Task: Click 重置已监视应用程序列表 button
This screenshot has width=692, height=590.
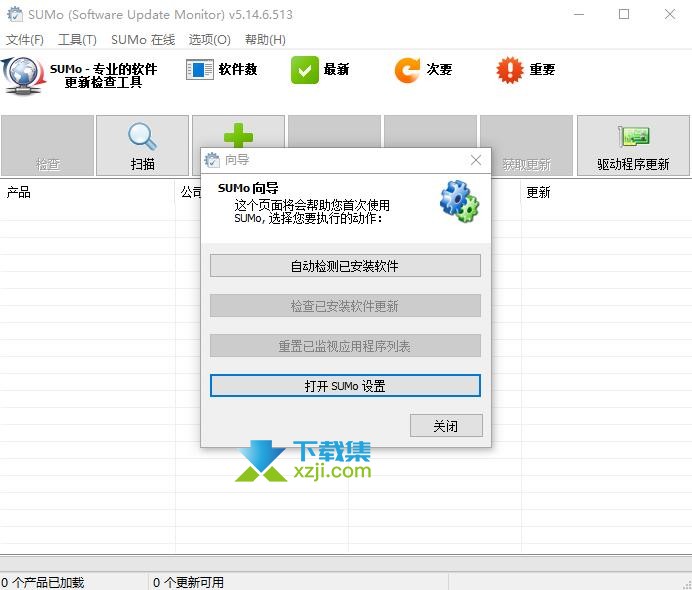Action: click(345, 346)
